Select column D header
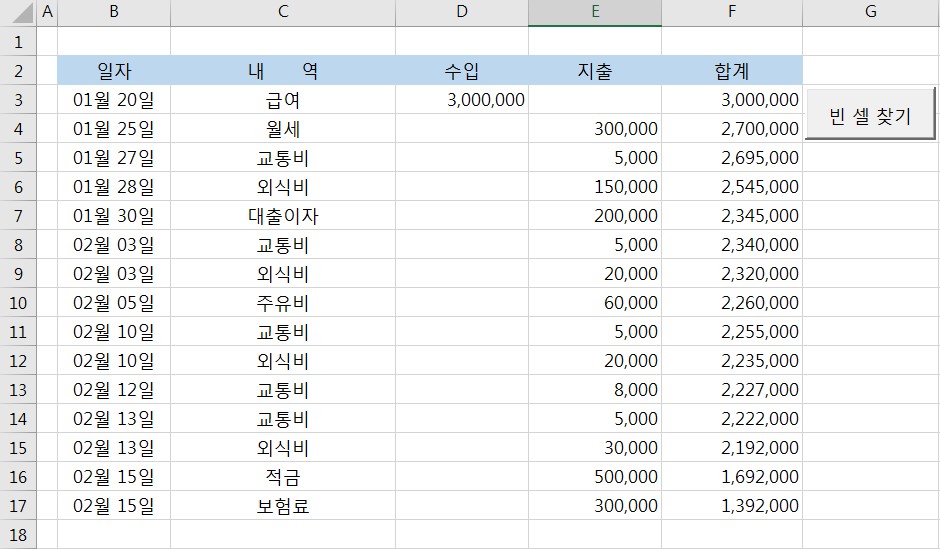The image size is (940, 549). coord(462,12)
